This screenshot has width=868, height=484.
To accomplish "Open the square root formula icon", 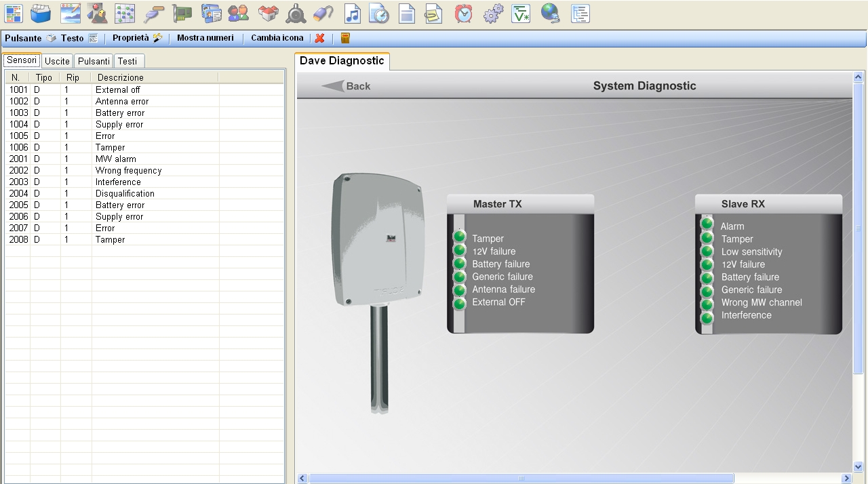I will [x=521, y=14].
